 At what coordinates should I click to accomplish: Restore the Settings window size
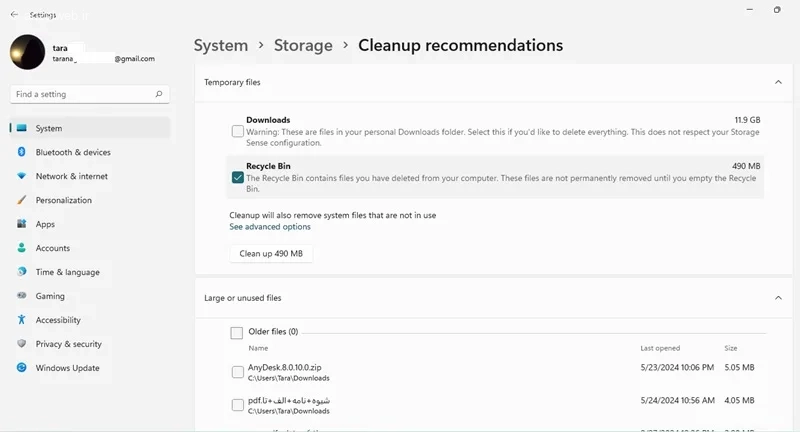point(777,10)
